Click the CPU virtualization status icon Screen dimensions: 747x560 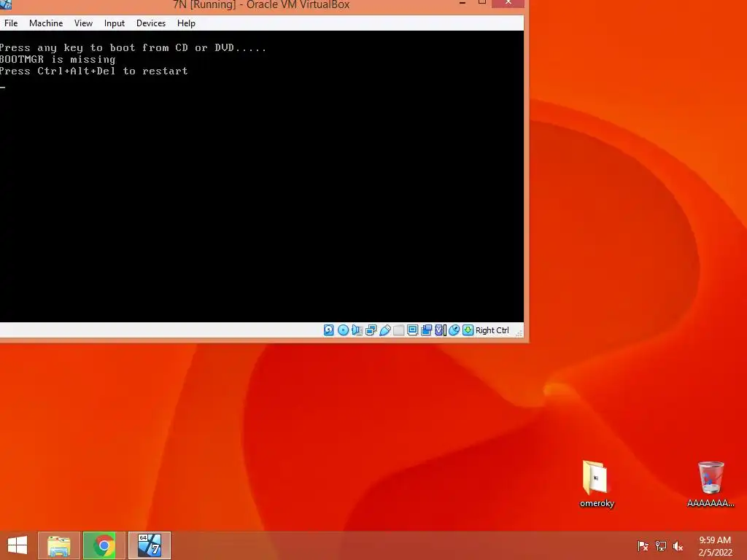point(440,330)
